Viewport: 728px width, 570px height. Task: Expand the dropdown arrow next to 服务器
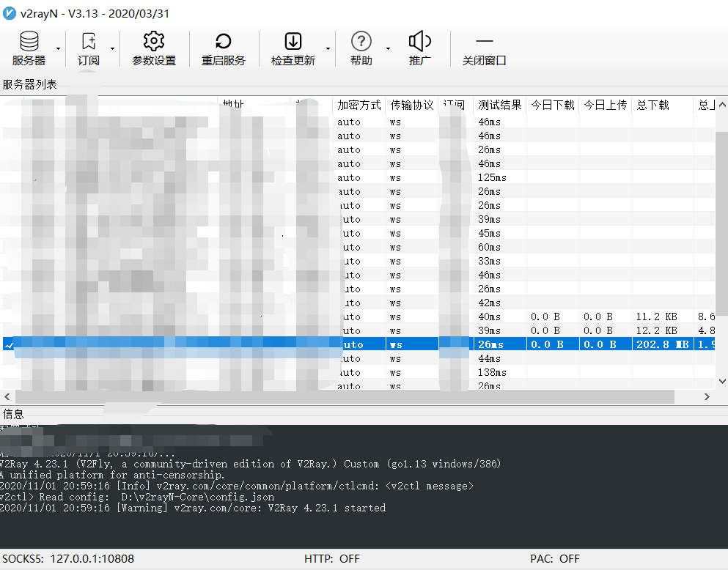click(58, 48)
